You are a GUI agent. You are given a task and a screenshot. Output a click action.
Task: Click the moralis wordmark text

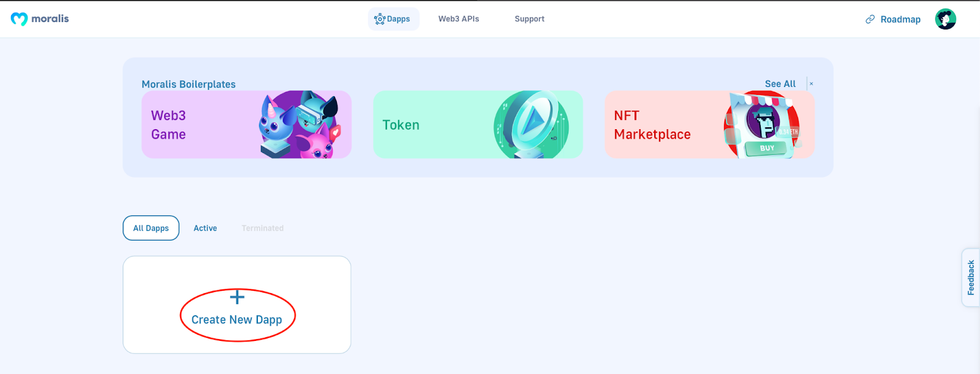point(50,18)
